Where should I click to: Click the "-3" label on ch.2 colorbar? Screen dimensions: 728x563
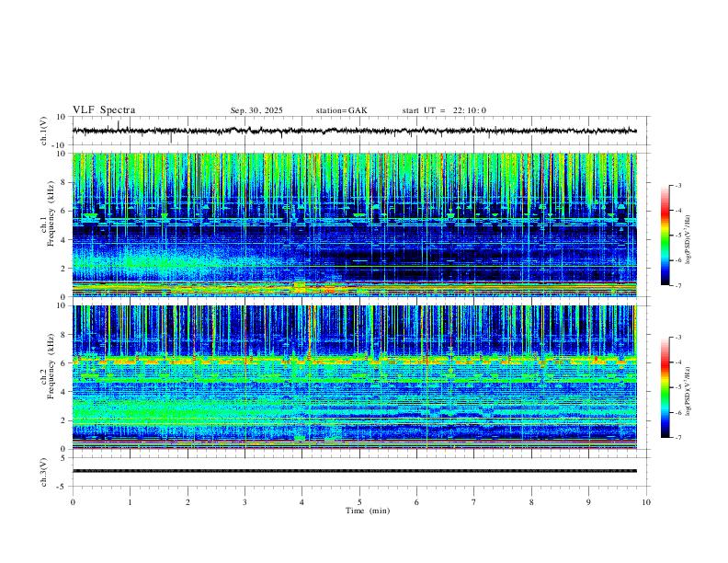point(677,338)
